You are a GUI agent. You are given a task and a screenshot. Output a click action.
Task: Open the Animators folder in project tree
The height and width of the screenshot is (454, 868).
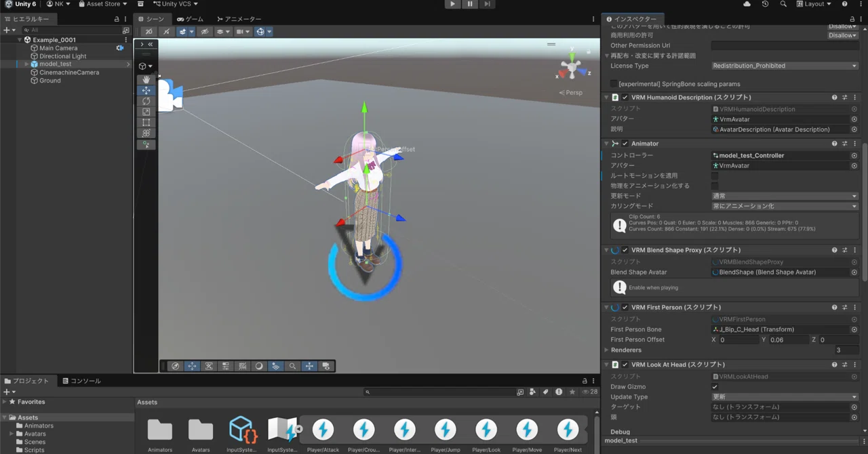point(39,426)
